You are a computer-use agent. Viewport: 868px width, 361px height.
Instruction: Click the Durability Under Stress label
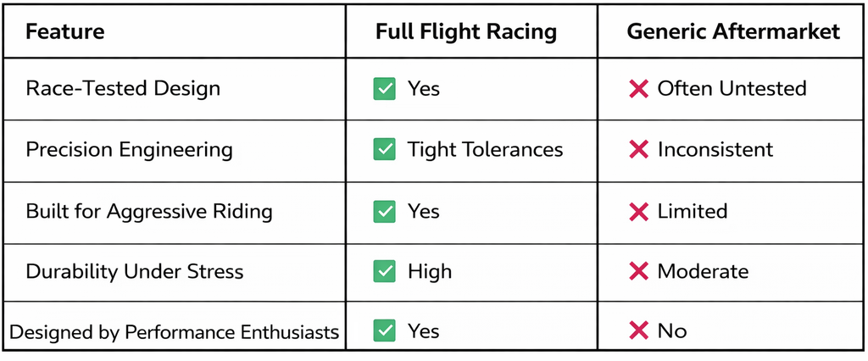click(x=135, y=272)
